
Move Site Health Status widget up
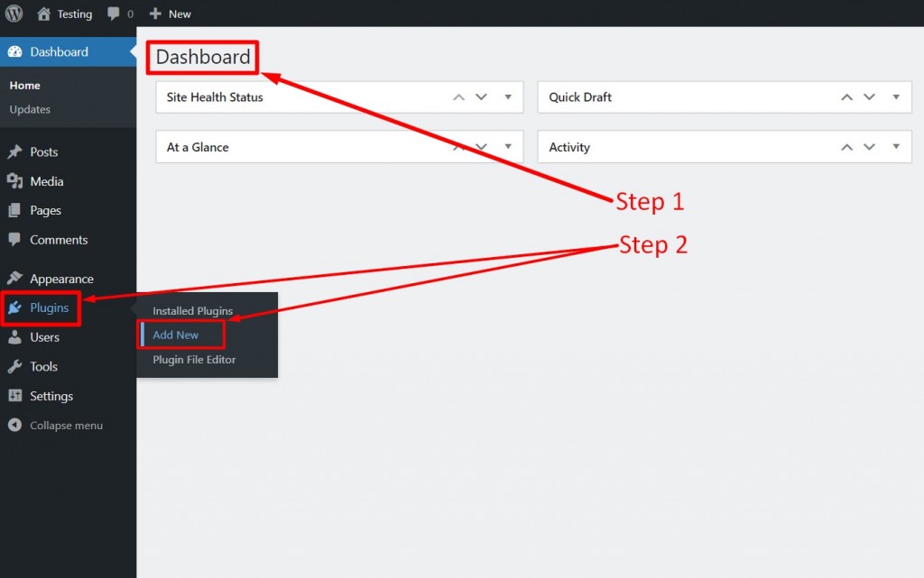click(458, 97)
